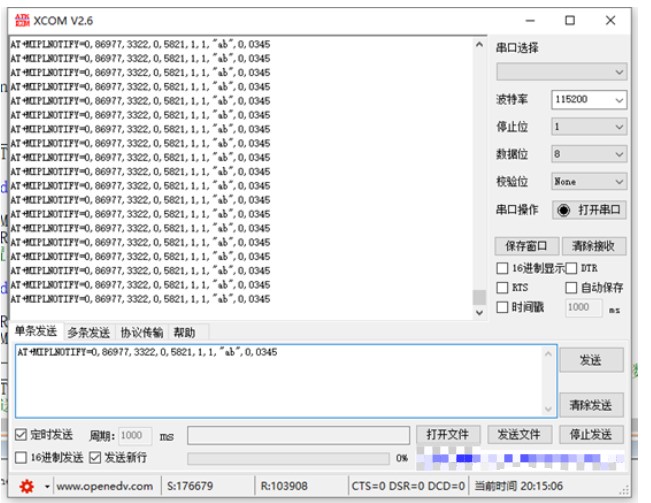Maximize the XCOM V2.6 window
This screenshot has height=503, width=651.
point(570,20)
